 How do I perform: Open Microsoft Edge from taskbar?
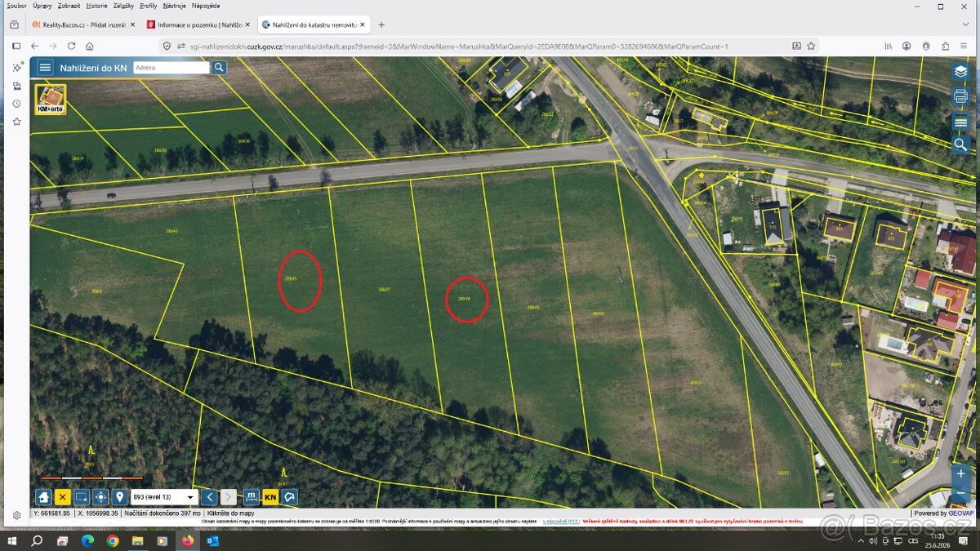pos(87,540)
